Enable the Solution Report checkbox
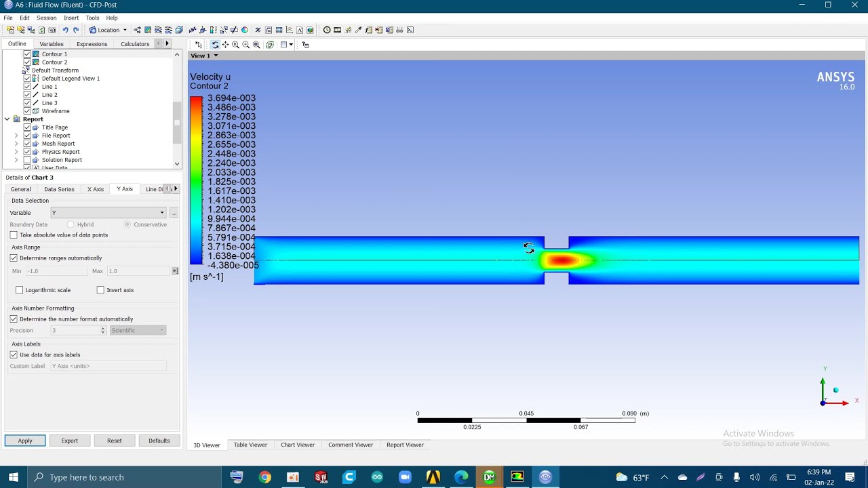Viewport: 868px width, 488px height. [27, 160]
